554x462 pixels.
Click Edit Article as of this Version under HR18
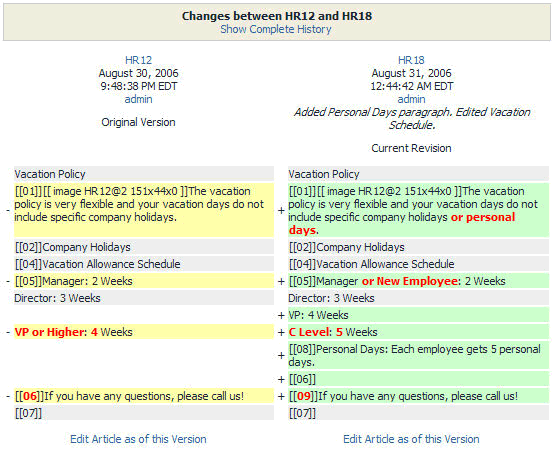(411, 439)
